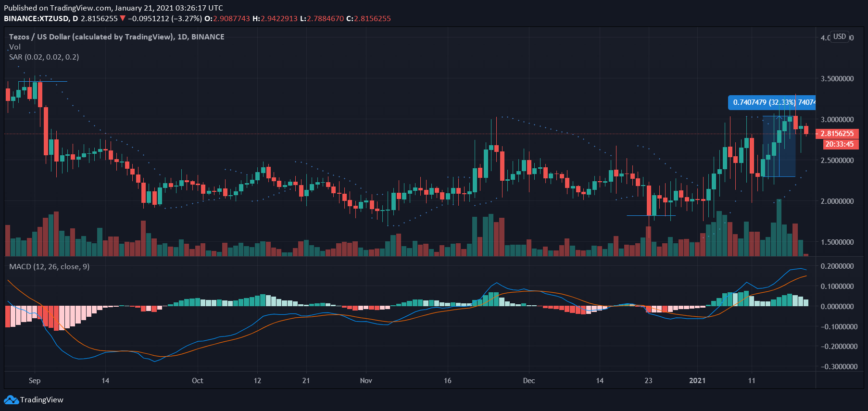Click the close value C:2.8156255
The height and width of the screenshot is (411, 868).
coord(369,18)
